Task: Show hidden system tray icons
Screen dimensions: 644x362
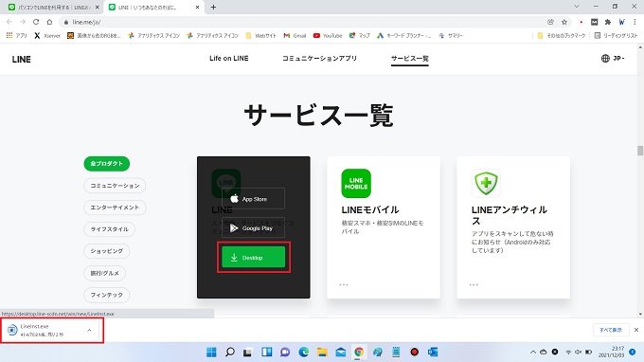Action: [532, 353]
